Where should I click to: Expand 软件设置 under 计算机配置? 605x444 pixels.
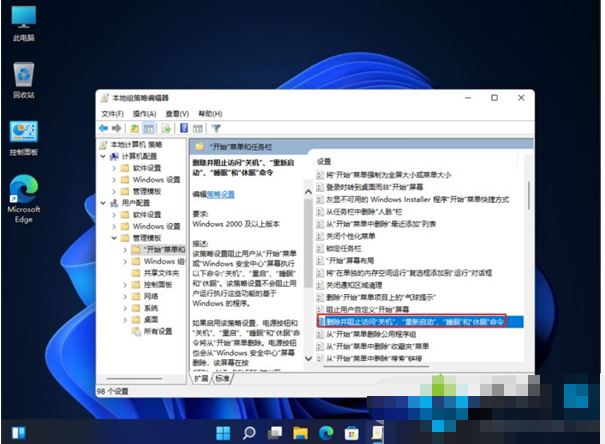[114, 168]
